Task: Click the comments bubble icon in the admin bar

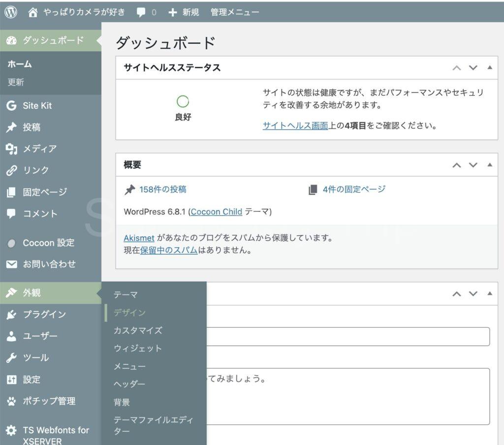Action: 141,12
